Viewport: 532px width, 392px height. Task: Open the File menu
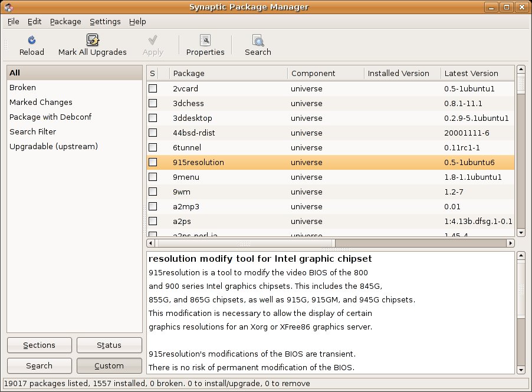(13, 22)
